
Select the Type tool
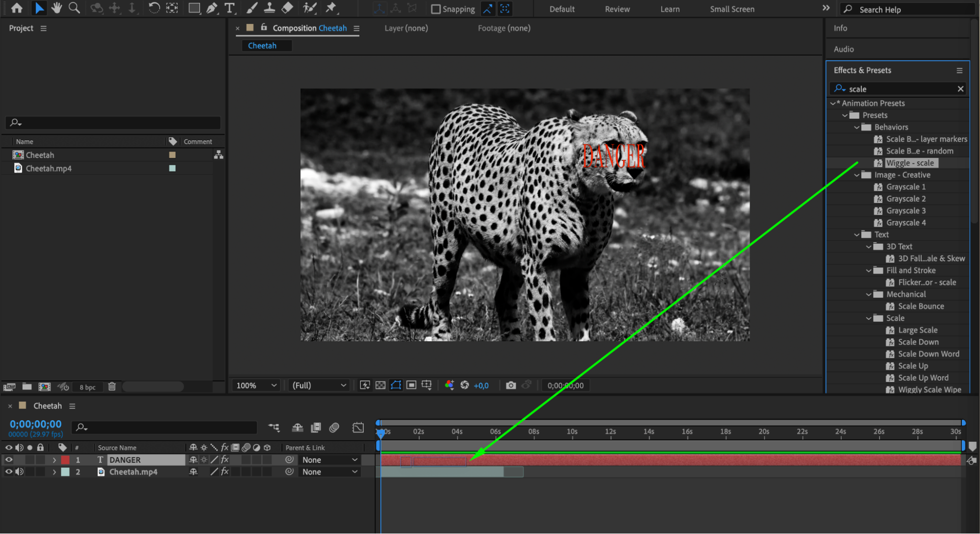[x=229, y=8]
